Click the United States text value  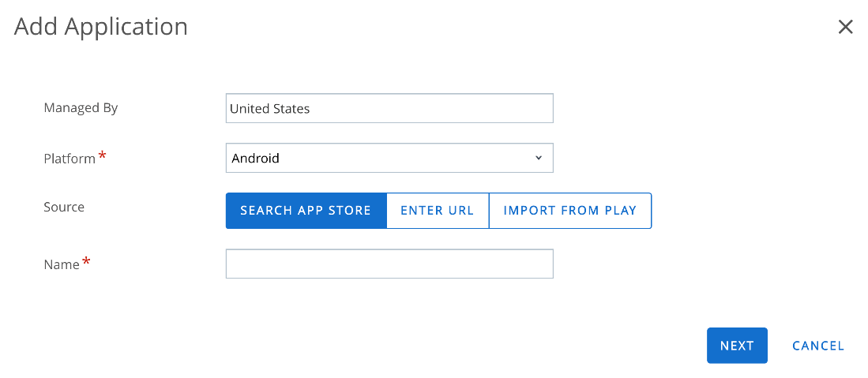(x=269, y=109)
